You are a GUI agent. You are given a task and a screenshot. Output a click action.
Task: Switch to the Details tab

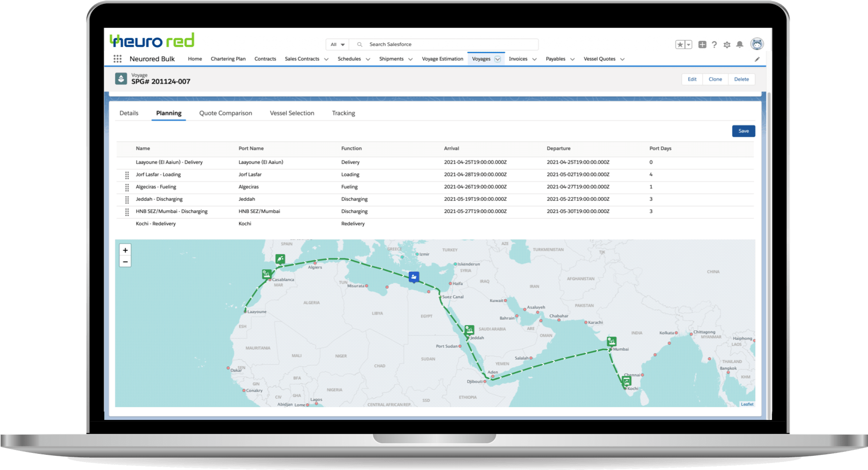tap(129, 113)
